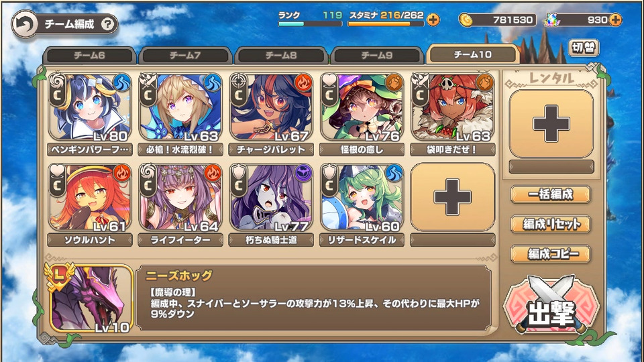Select the Lv77 朽ちぬ騎士道 unit
This screenshot has height=362, width=644.
tap(271, 197)
